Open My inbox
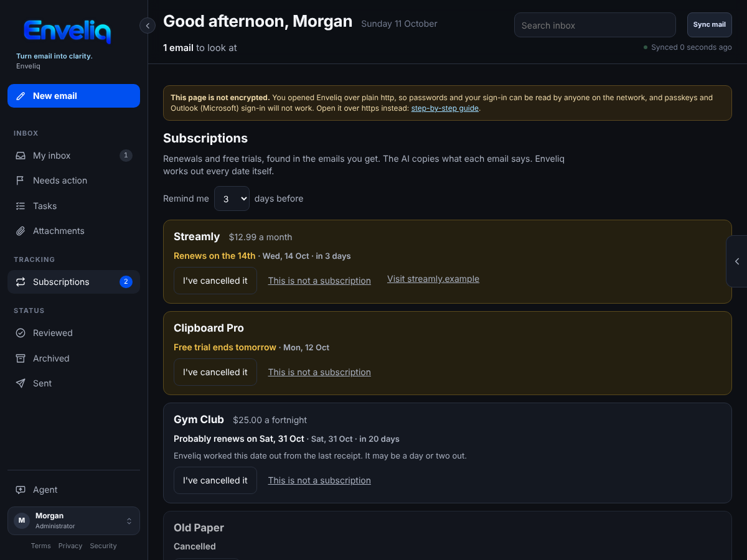Viewport: 747px width, 560px height. coord(73,156)
